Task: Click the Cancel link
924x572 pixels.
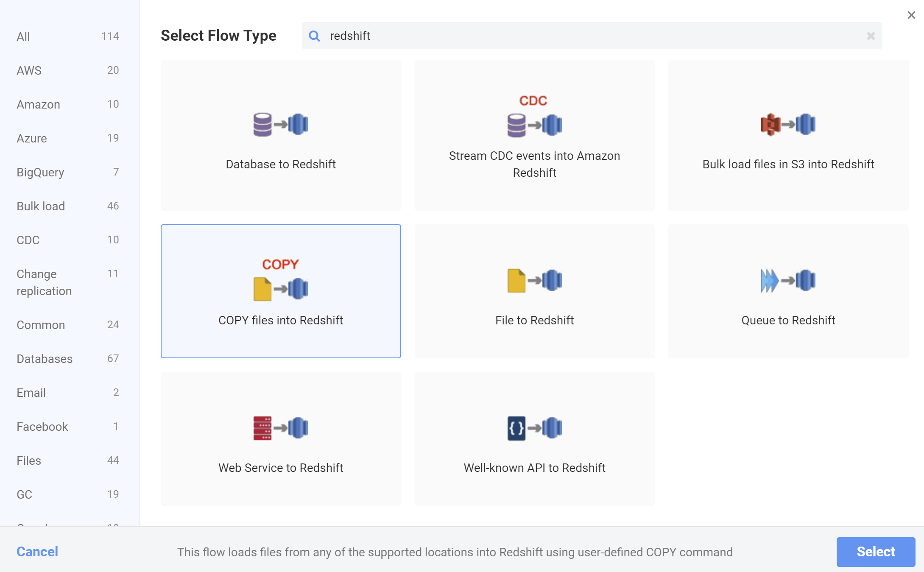Action: tap(37, 552)
